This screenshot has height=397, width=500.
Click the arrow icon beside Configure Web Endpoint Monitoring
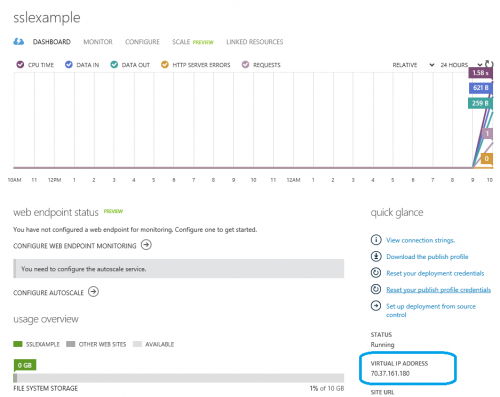(146, 245)
